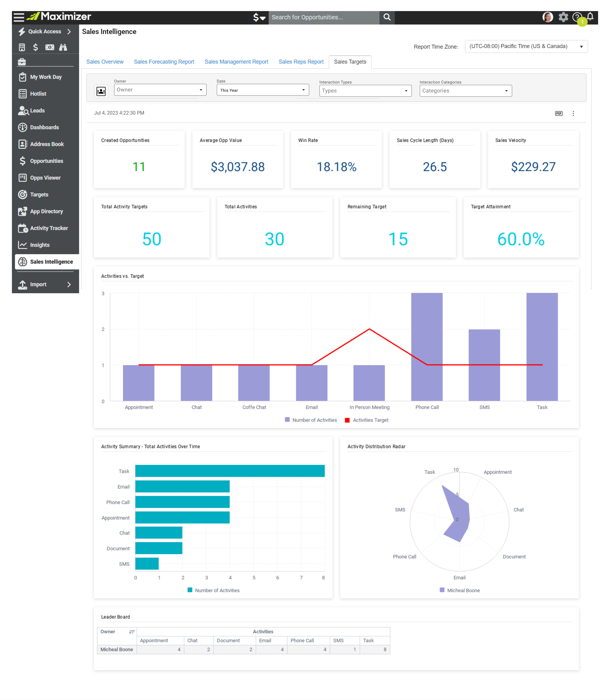Select Sales Intelligence sidebar item
Viewport: 616px width, 700px height.
[x=47, y=262]
